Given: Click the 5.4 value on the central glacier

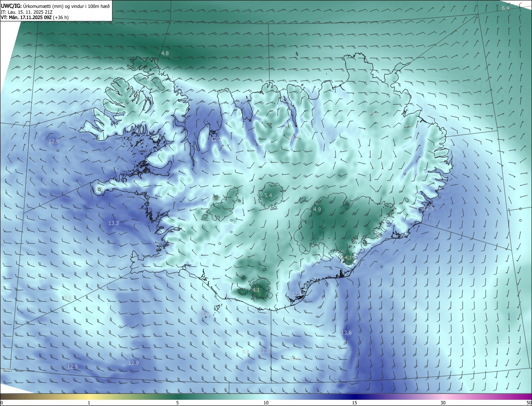Looking at the screenshot, I should pyautogui.click(x=268, y=195).
